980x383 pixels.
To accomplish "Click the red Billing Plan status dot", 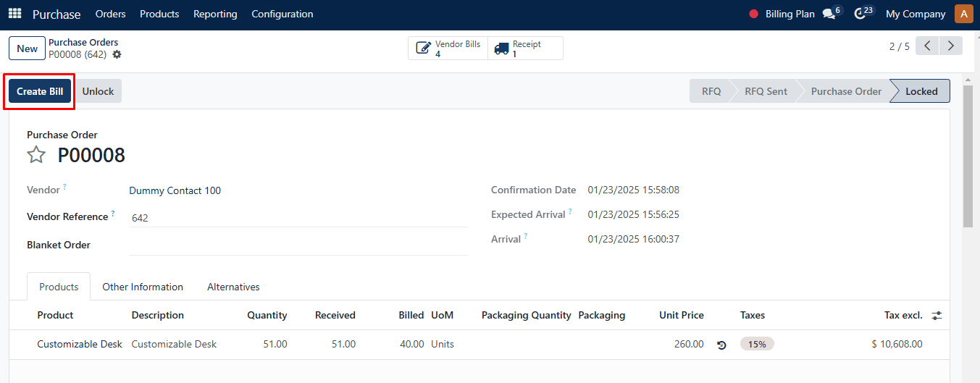I will [753, 14].
